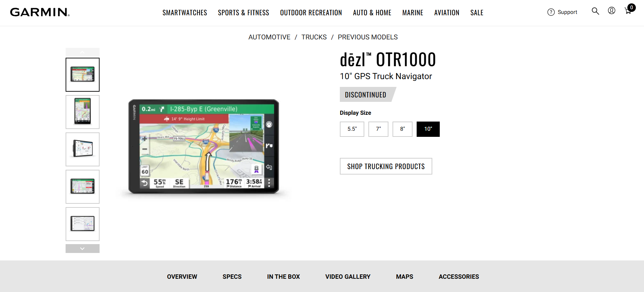644x292 pixels.
Task: Show previous thumbnails with up chevron
Action: pos(83,52)
